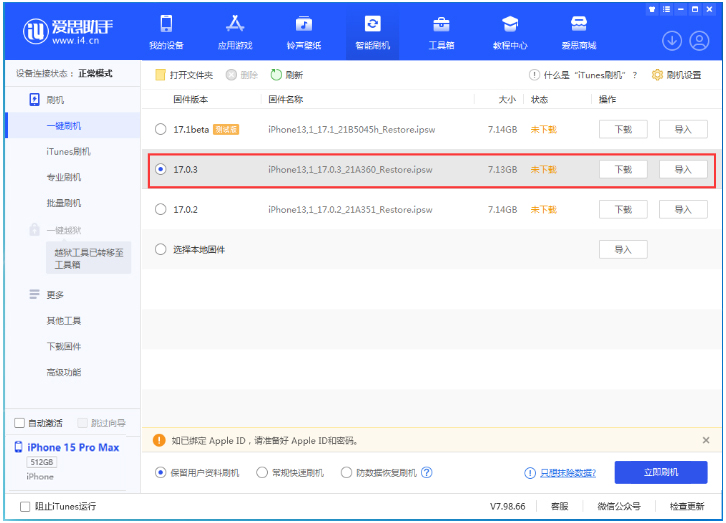Click the 固件名称 column header

286,99
